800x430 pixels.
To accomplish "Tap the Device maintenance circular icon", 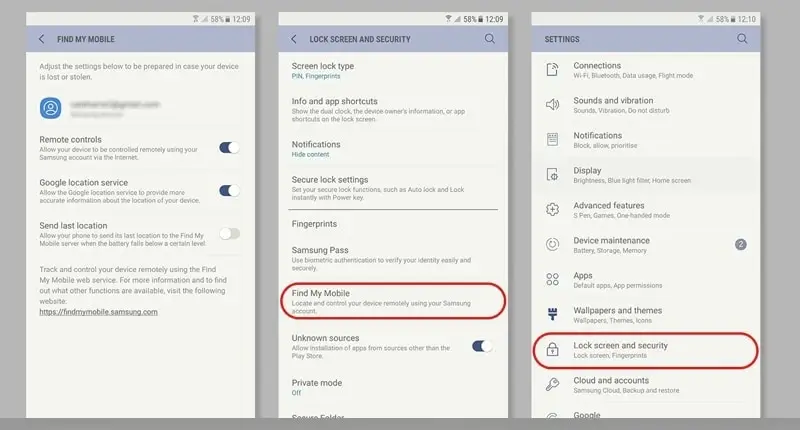I will (x=552, y=244).
